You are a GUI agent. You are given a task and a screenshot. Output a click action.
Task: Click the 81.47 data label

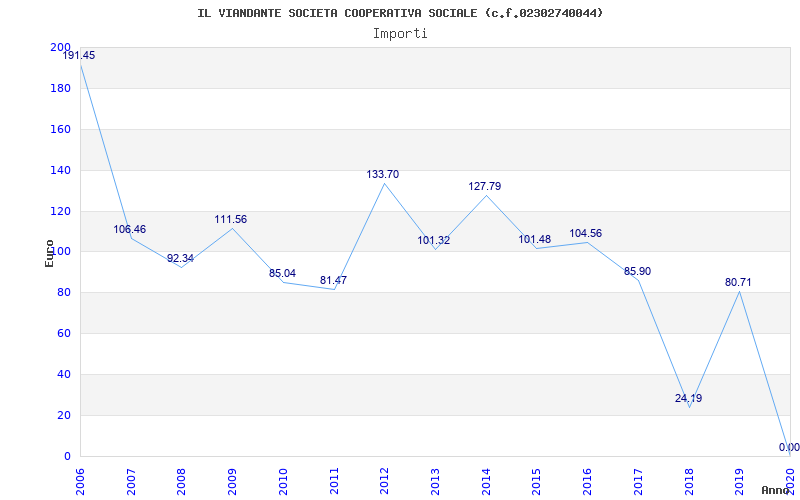tap(333, 281)
